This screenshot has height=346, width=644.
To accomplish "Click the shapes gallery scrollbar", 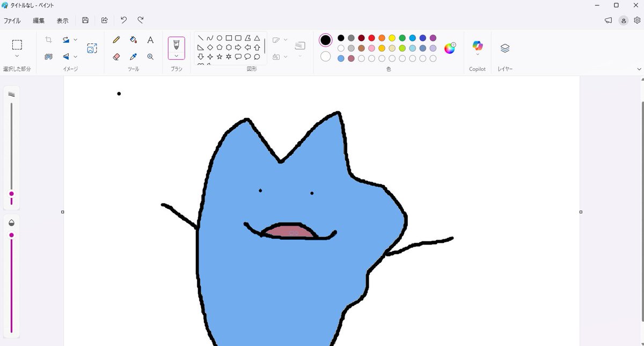I will 265,46.
